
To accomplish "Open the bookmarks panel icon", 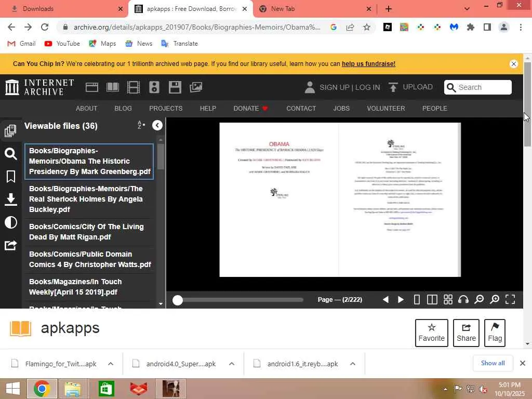I will [10, 177].
